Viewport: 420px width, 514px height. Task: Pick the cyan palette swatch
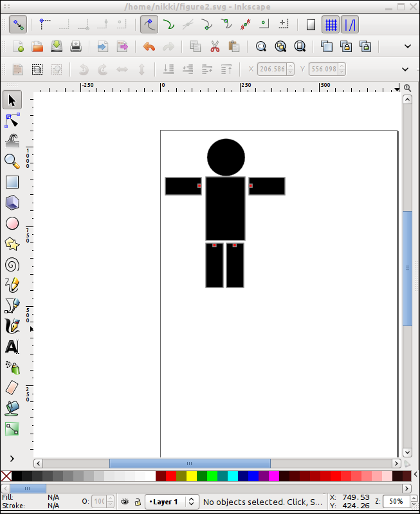[232, 476]
